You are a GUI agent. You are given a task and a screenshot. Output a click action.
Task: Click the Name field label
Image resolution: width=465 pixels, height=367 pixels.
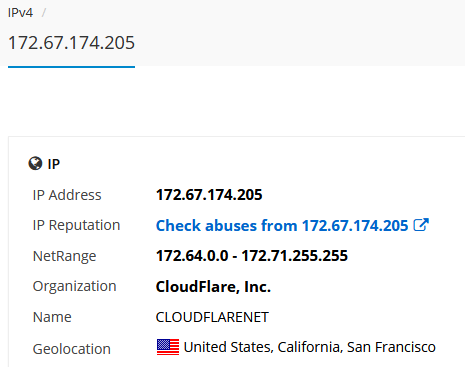[52, 317]
